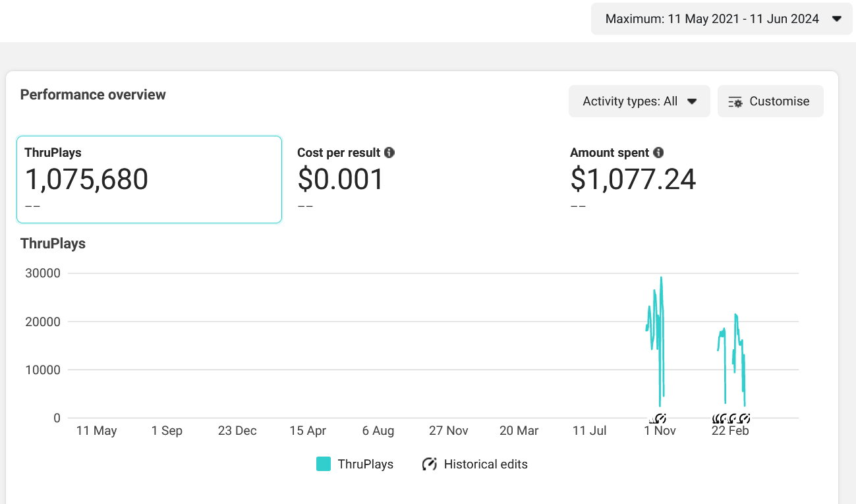856x504 pixels.
Task: Click the tallest ThruPlays peak near 1 Nov
Action: (661, 278)
